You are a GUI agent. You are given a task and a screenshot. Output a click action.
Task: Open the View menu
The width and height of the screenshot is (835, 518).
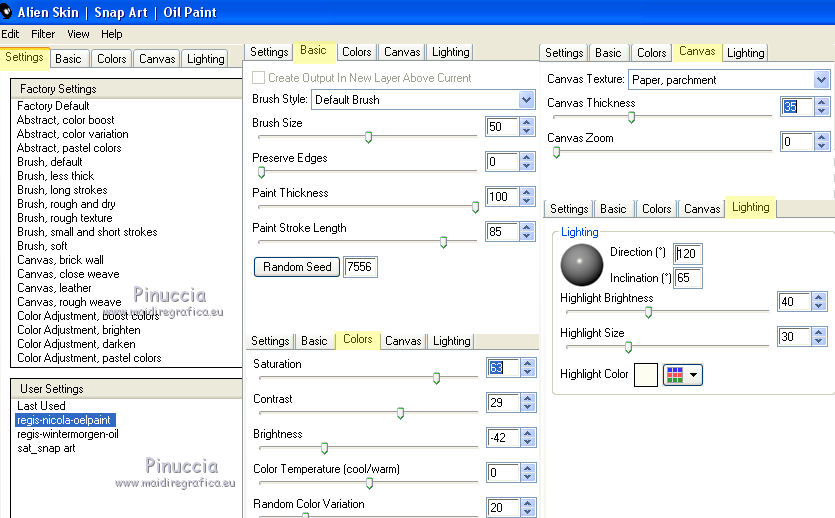(78, 34)
